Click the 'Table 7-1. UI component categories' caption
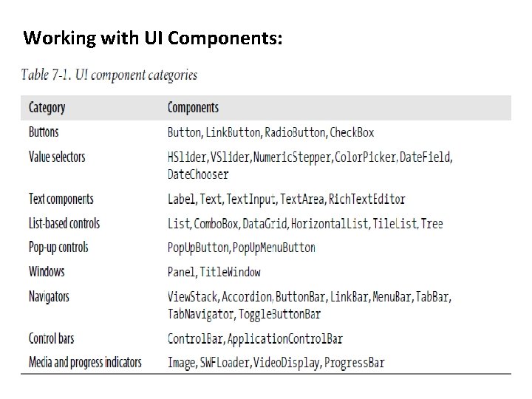This screenshot has height=399, width=532. pyautogui.click(x=109, y=75)
